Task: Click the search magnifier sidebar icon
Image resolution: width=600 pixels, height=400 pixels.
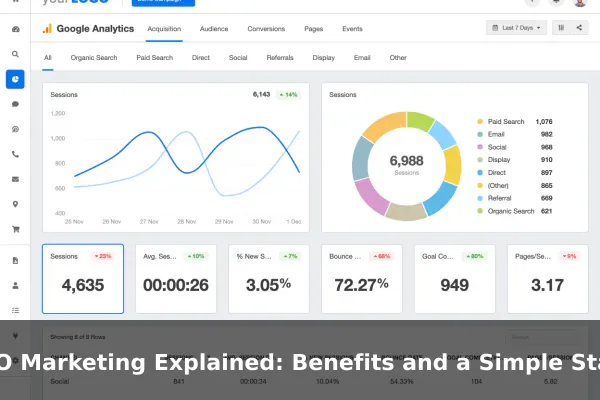Action: tap(15, 54)
